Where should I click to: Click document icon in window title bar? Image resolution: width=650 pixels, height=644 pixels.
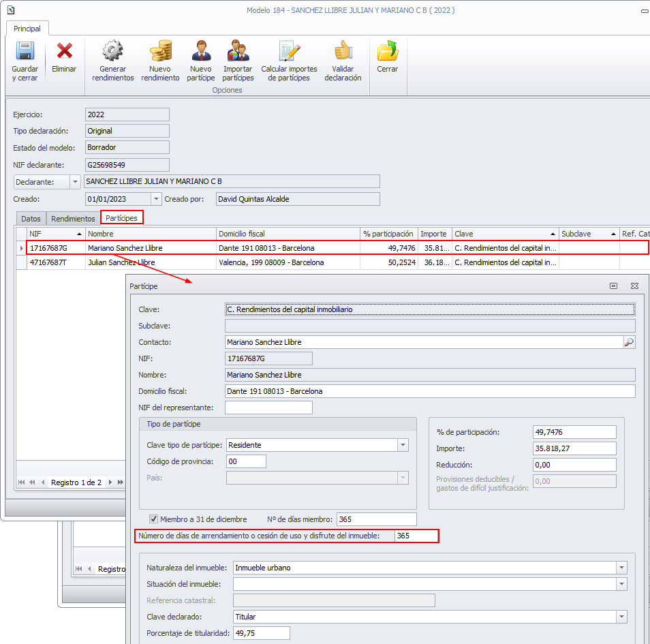11,10
